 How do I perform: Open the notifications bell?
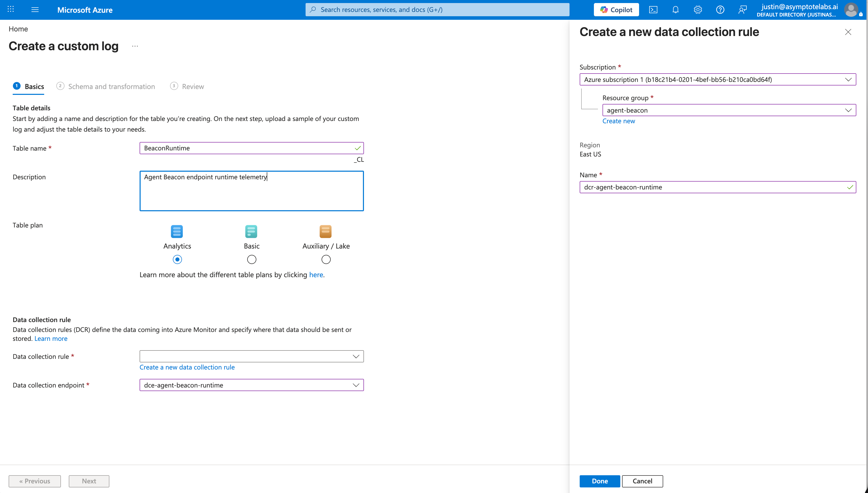[x=675, y=9]
